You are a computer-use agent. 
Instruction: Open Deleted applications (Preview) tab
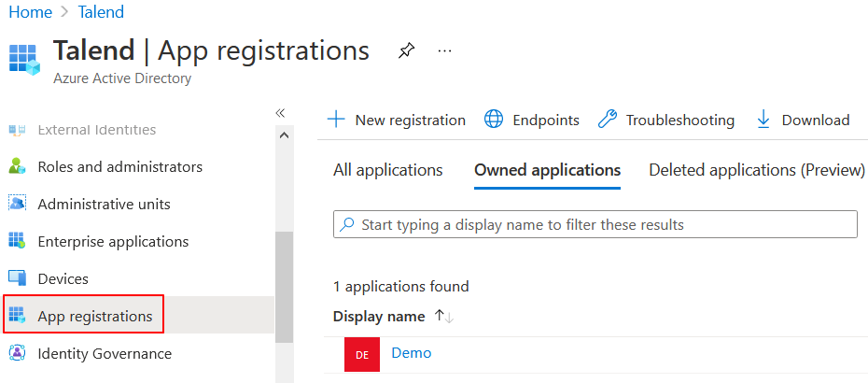(x=757, y=170)
